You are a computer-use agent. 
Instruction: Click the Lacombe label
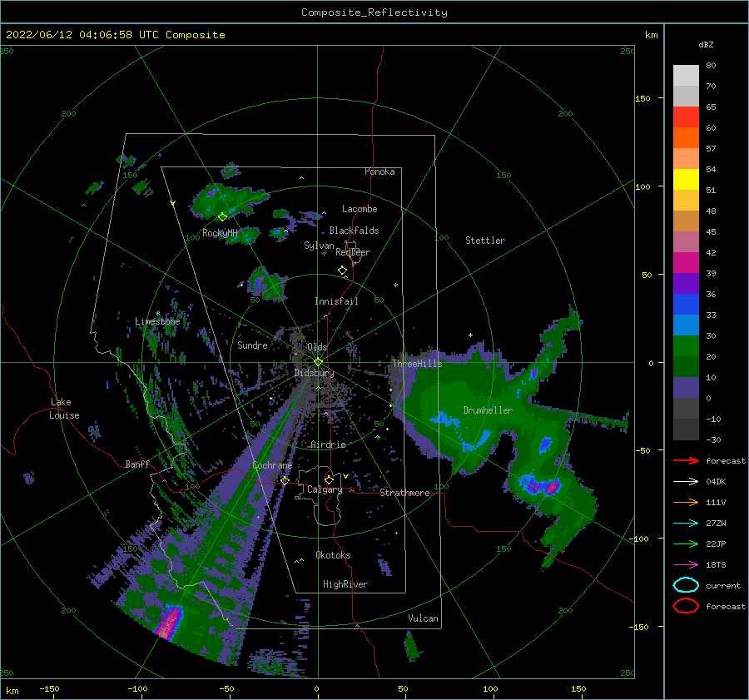click(360, 209)
